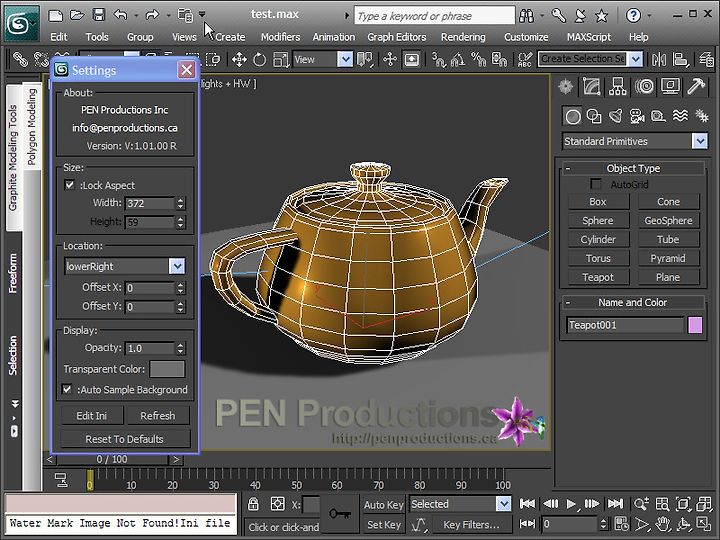
Task: Click the Width spinner arrows
Action: (180, 203)
